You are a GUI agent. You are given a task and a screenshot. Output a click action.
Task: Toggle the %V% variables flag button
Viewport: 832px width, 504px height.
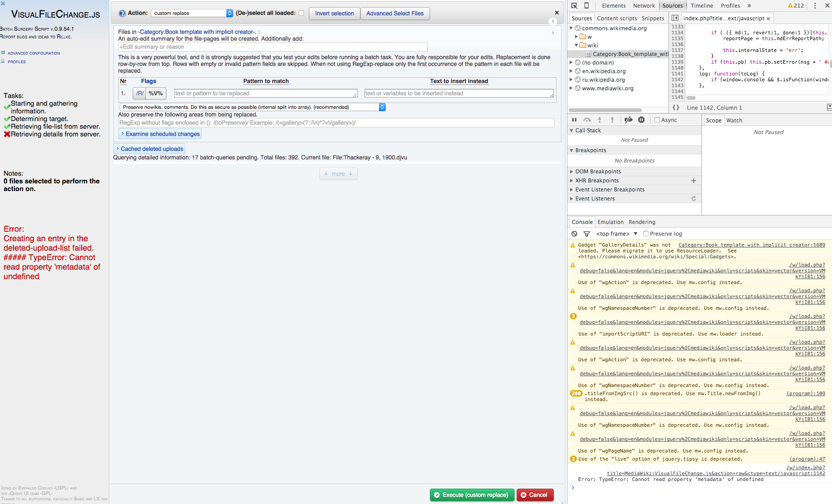point(156,93)
